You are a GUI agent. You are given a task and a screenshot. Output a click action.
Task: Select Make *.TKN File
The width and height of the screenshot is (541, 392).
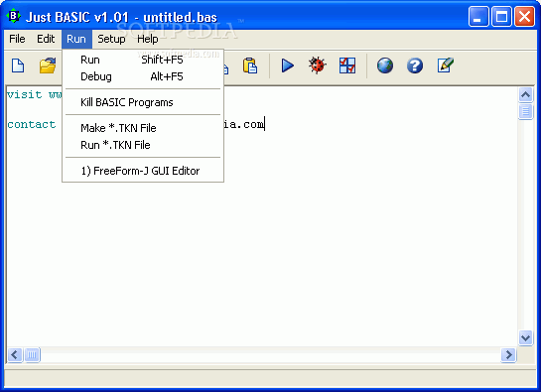pyautogui.click(x=143, y=128)
